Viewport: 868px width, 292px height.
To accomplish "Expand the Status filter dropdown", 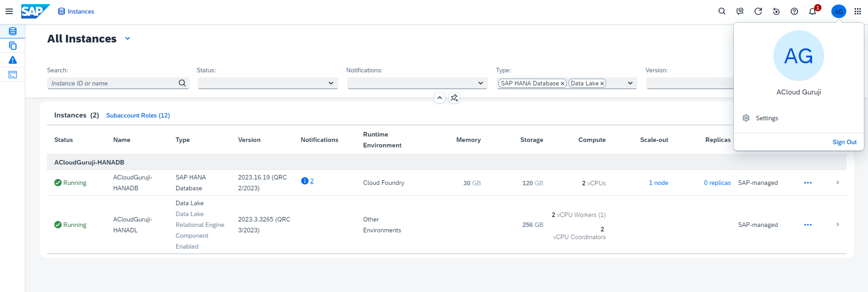I will [x=331, y=83].
